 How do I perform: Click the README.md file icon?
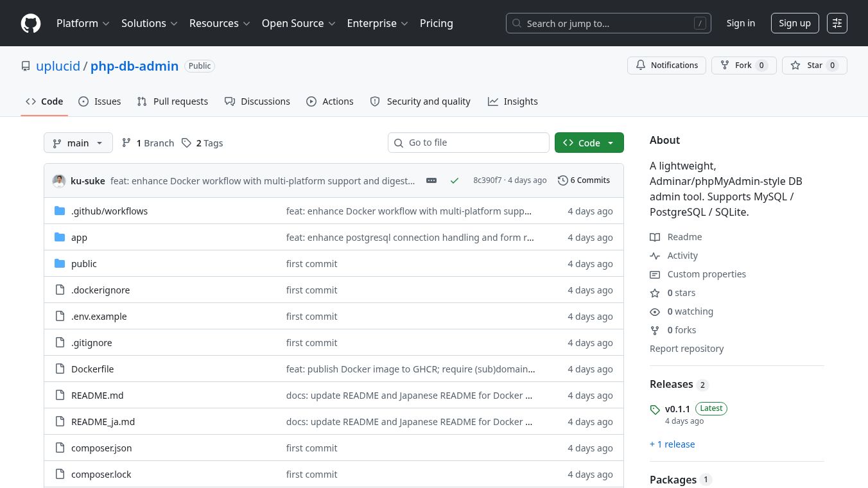60,395
